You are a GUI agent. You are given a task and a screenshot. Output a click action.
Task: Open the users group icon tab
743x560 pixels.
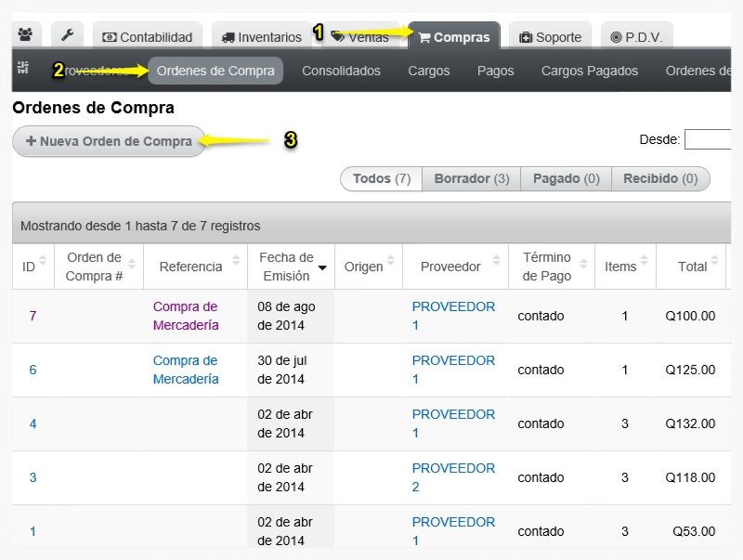click(26, 35)
